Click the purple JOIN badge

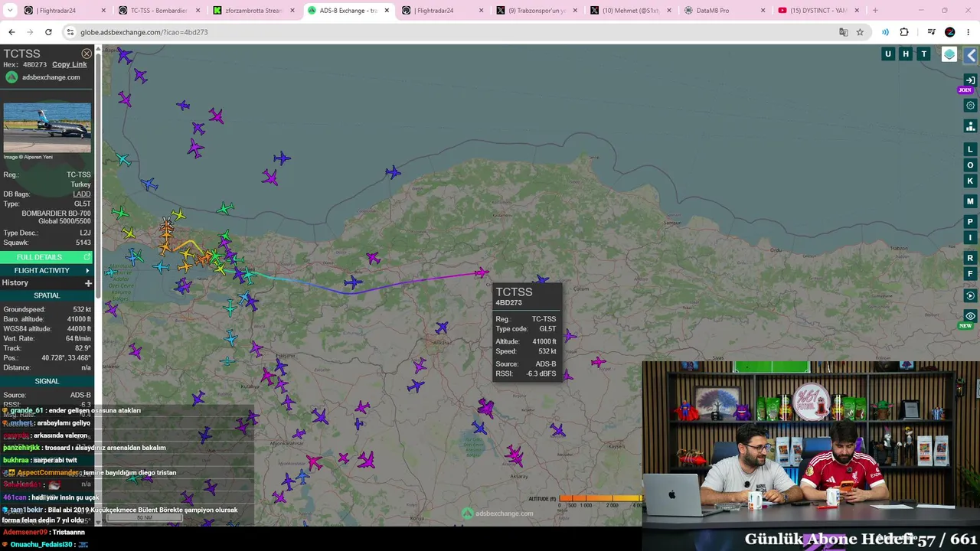[x=965, y=90]
